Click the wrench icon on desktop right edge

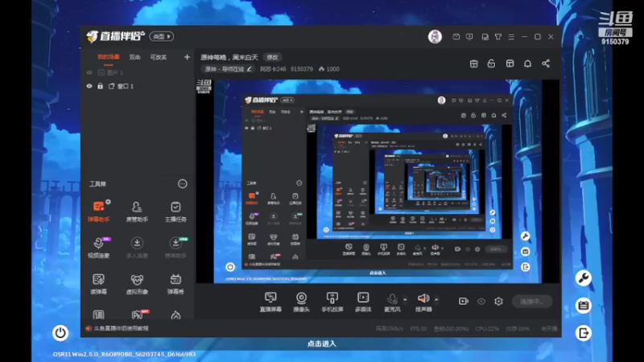tap(583, 278)
